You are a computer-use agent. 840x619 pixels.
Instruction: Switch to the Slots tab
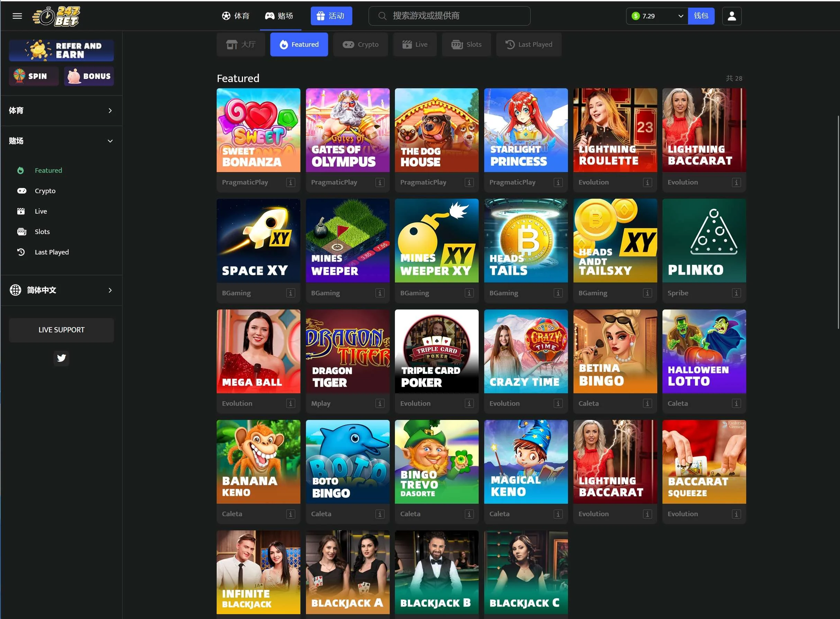[x=466, y=44]
